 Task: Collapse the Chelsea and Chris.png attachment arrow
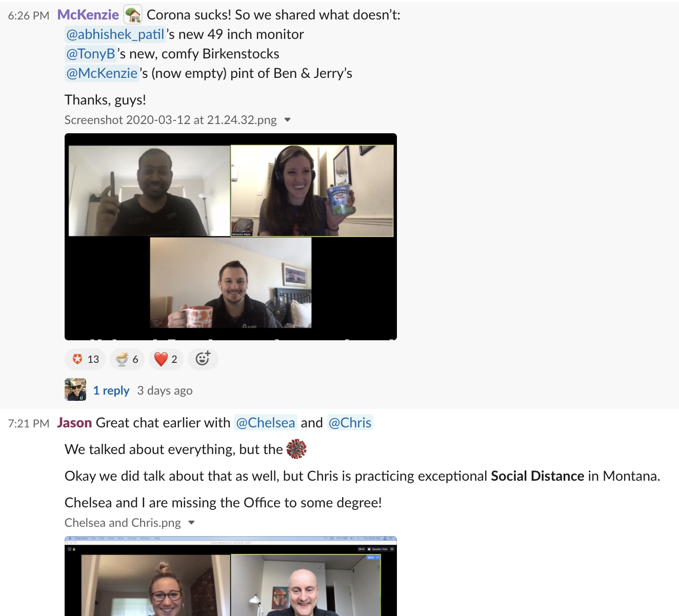192,523
